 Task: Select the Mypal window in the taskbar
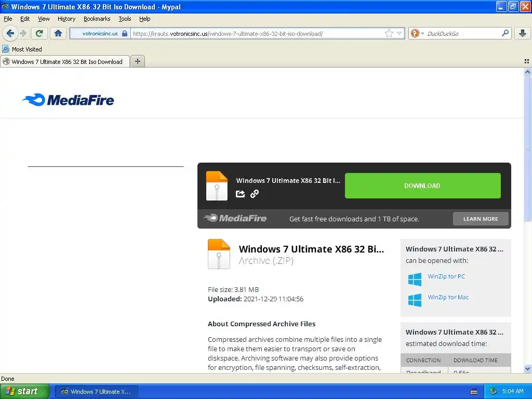(x=97, y=392)
